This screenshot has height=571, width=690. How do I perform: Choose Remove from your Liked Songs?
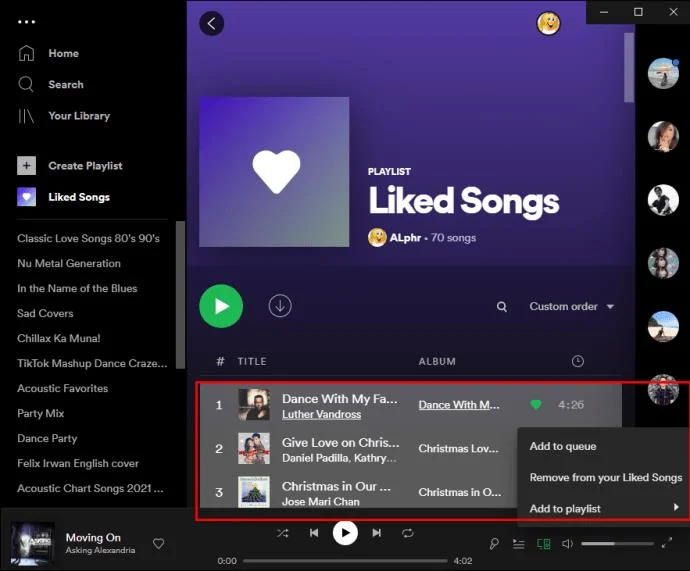tap(606, 478)
